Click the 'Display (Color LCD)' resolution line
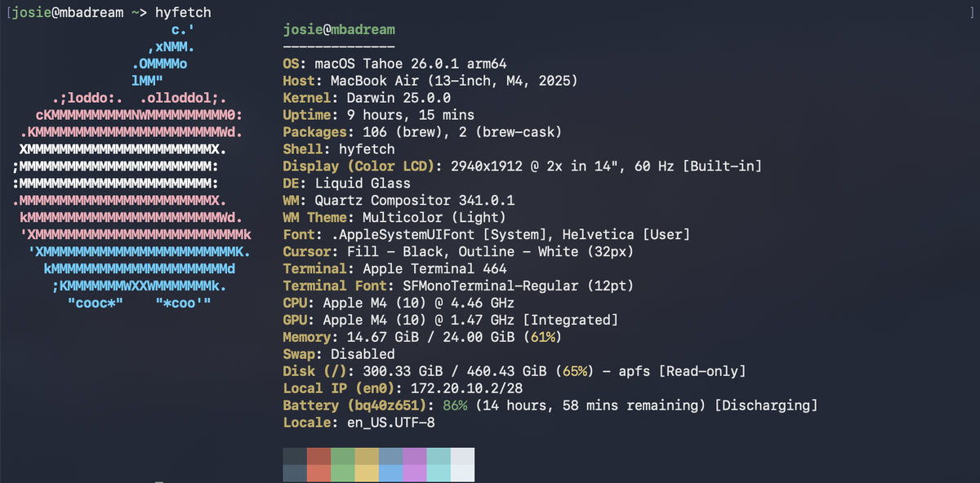This screenshot has width=980, height=483. (x=523, y=166)
